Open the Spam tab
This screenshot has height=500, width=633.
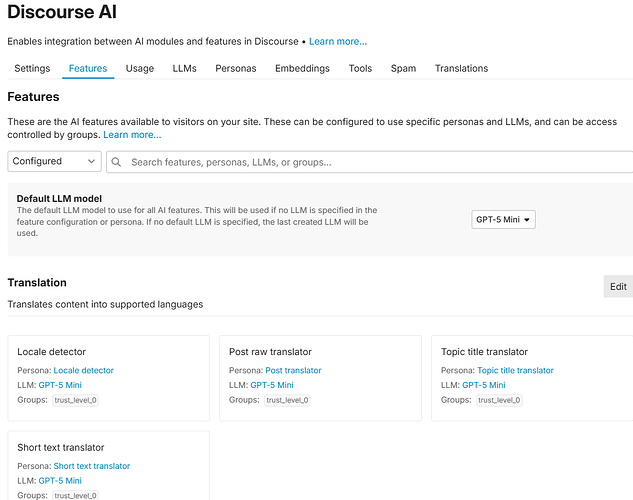(x=403, y=68)
